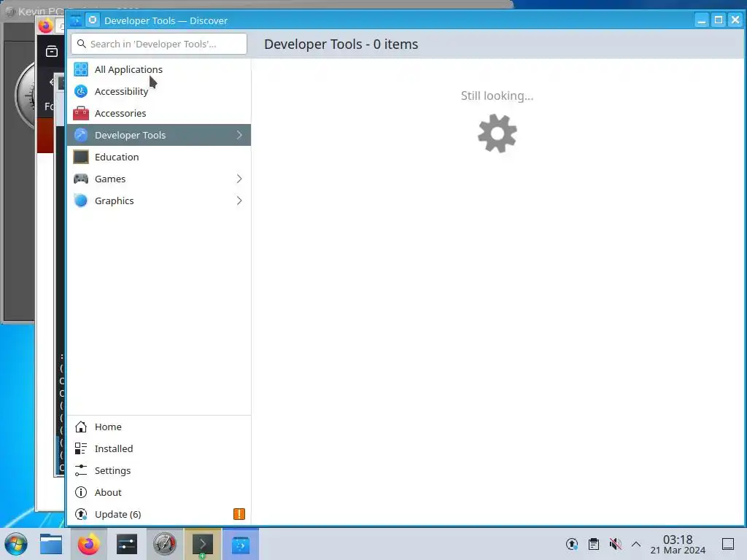
Task: Select the Games category
Action: [x=159, y=179]
